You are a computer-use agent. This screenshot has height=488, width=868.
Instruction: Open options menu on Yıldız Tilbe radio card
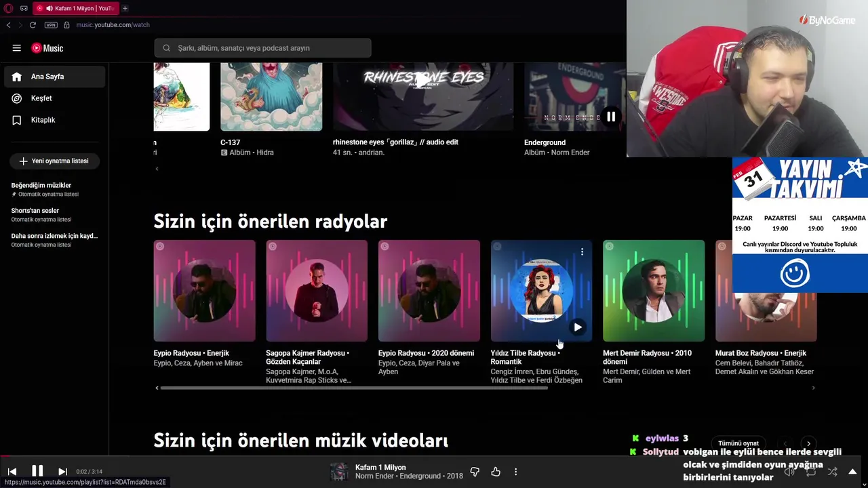[582, 252]
